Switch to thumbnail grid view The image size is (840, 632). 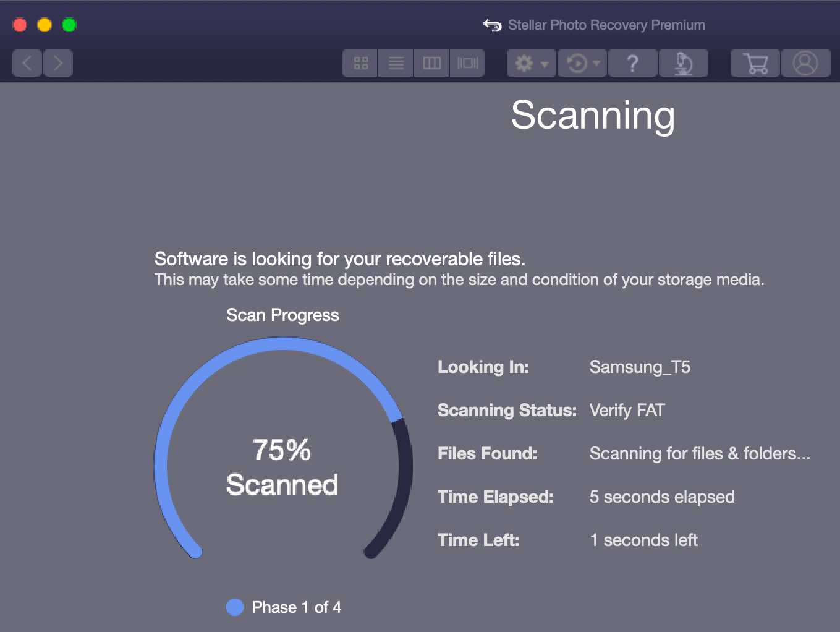(360, 63)
